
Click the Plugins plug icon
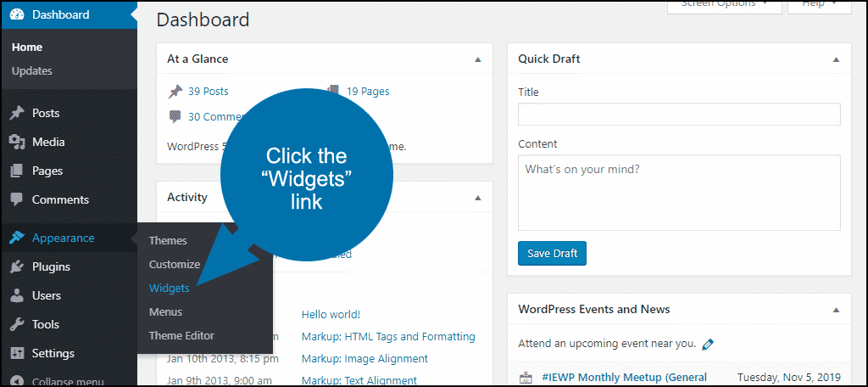[17, 266]
